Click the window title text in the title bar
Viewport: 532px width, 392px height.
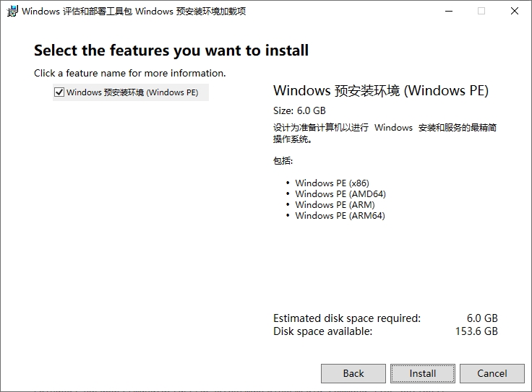(x=134, y=11)
